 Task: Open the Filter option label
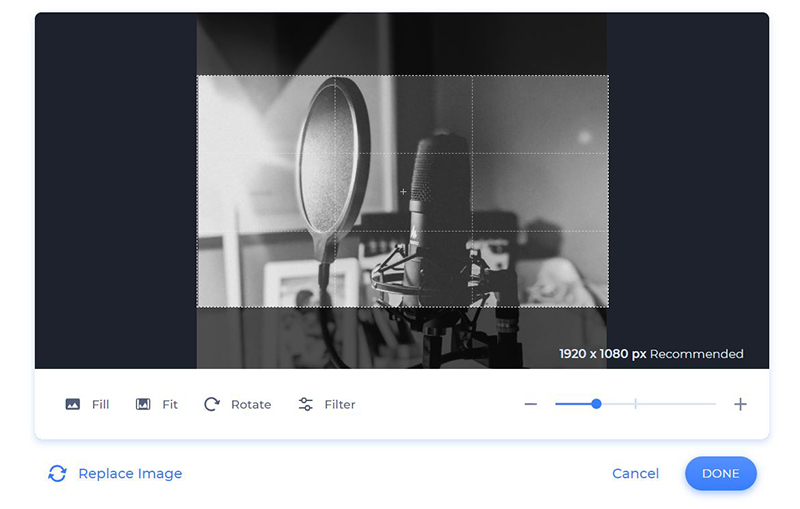pyautogui.click(x=340, y=404)
